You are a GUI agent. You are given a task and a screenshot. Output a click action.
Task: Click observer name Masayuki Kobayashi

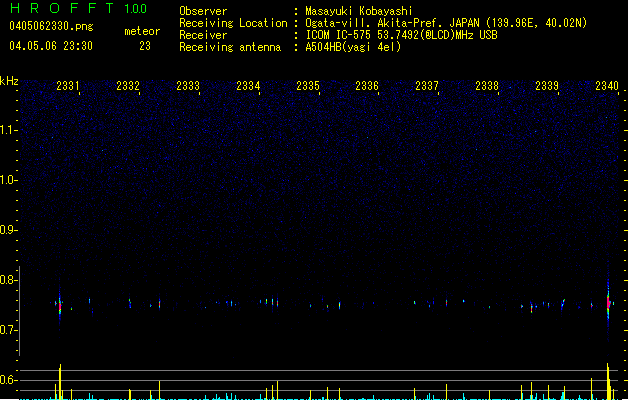point(359,11)
